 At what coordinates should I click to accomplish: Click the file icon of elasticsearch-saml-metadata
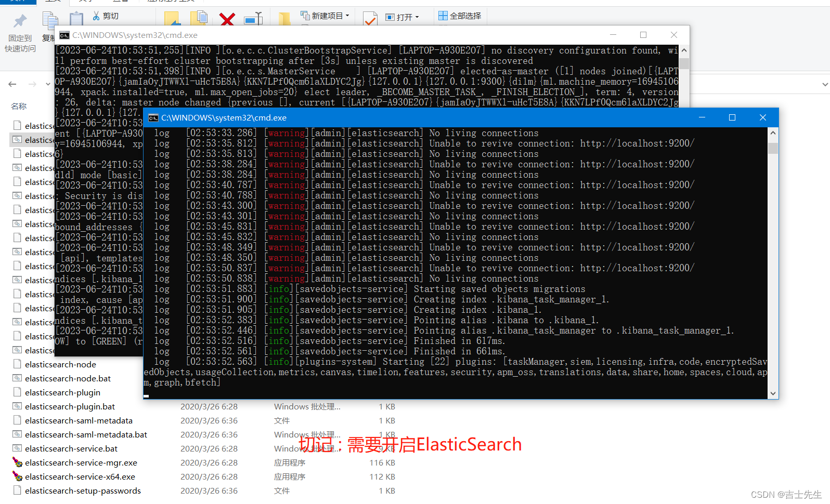point(17,420)
